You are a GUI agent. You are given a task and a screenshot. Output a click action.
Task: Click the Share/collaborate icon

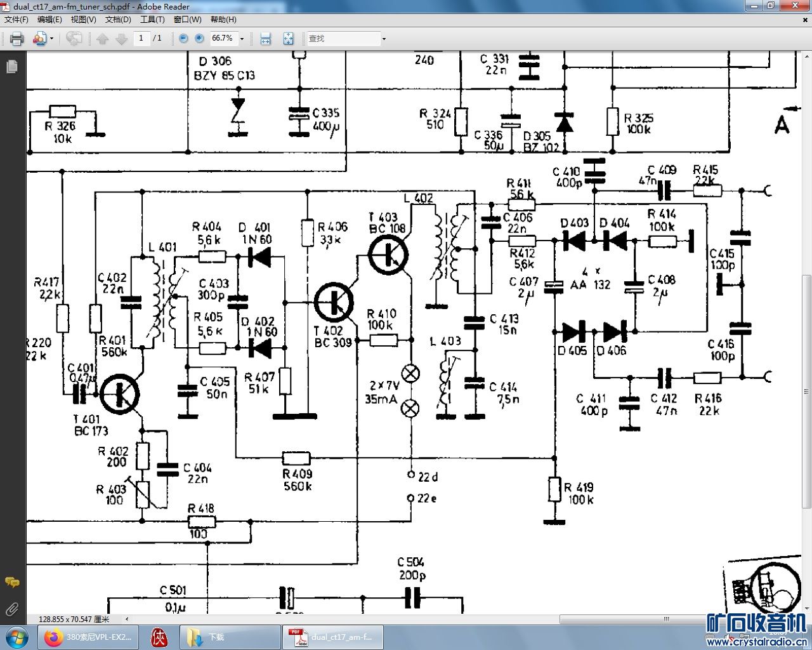(x=39, y=39)
